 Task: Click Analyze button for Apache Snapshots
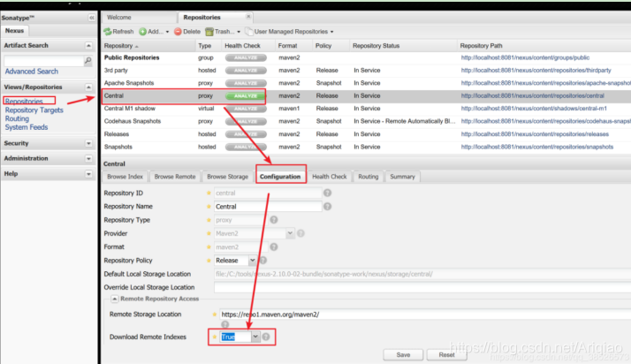point(246,83)
